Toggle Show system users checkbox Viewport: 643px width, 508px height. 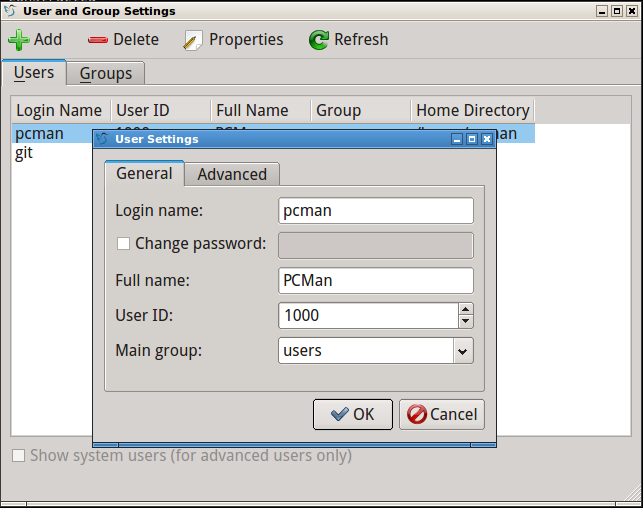(x=18, y=456)
